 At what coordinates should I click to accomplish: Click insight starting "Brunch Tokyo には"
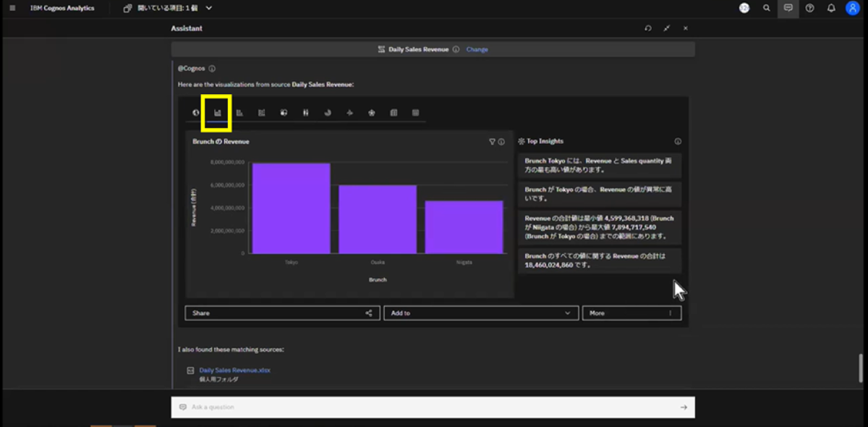[600, 165]
